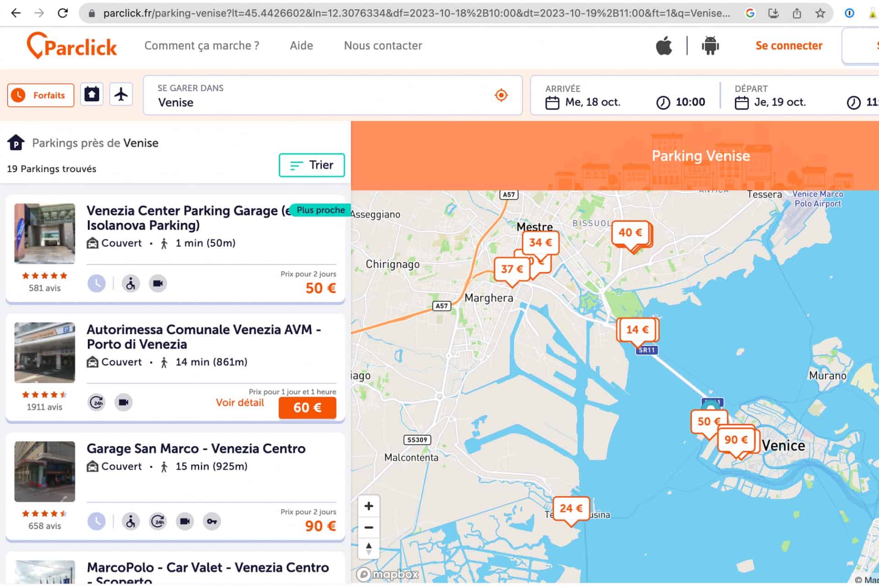879x588 pixels.
Task: Reload the page with refresh icon
Action: (63, 13)
